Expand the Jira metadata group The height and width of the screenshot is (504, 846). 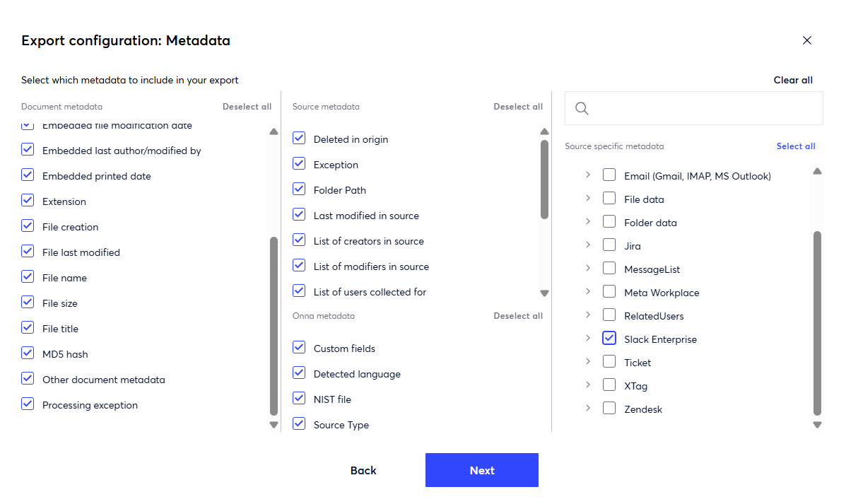coord(588,245)
